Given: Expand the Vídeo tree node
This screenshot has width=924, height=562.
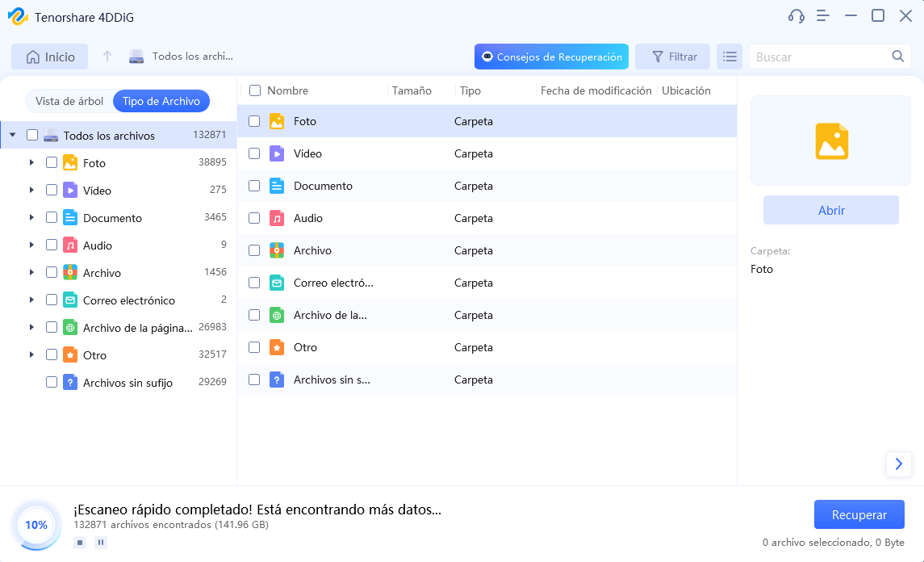Looking at the screenshot, I should [31, 190].
